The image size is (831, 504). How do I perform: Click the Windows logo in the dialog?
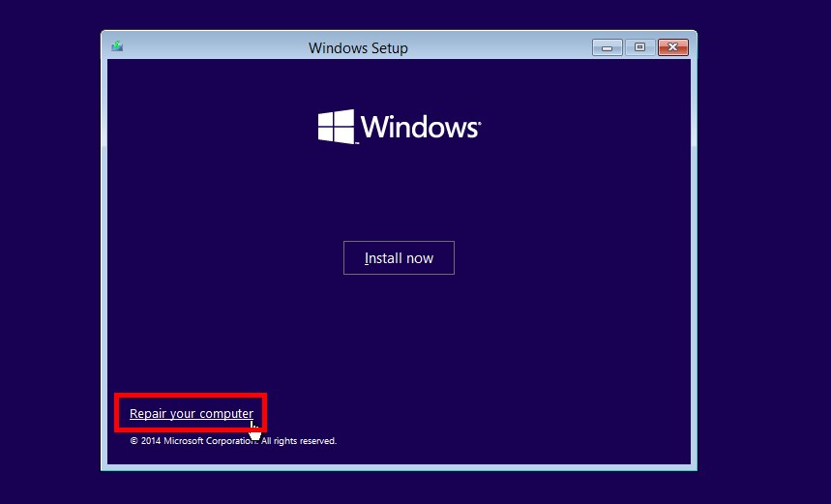tap(400, 127)
